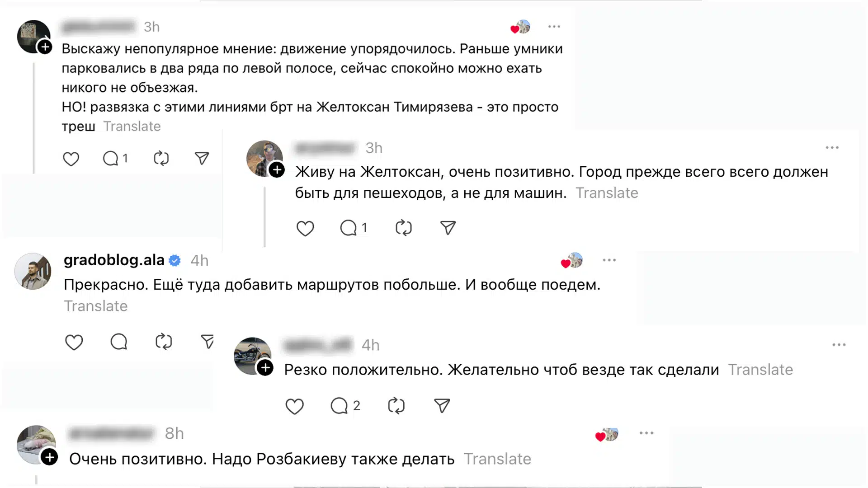Open the gradoblog.ala profile
This screenshot has height=488, width=868.
point(114,260)
